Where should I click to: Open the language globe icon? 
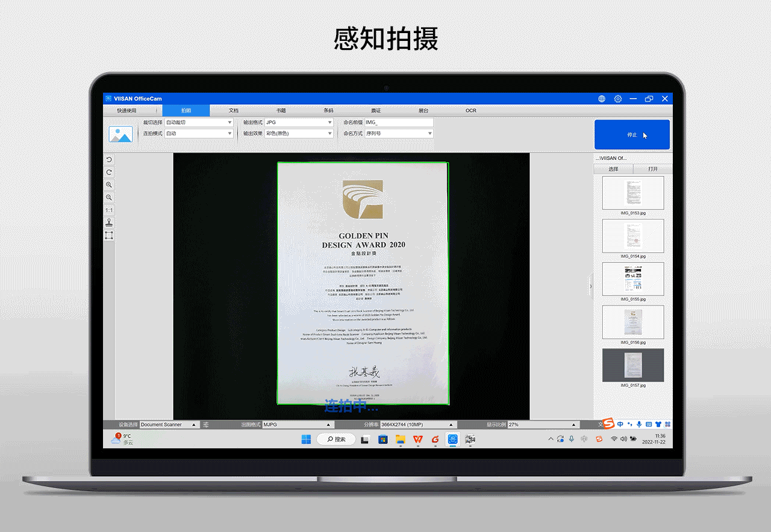(x=602, y=99)
